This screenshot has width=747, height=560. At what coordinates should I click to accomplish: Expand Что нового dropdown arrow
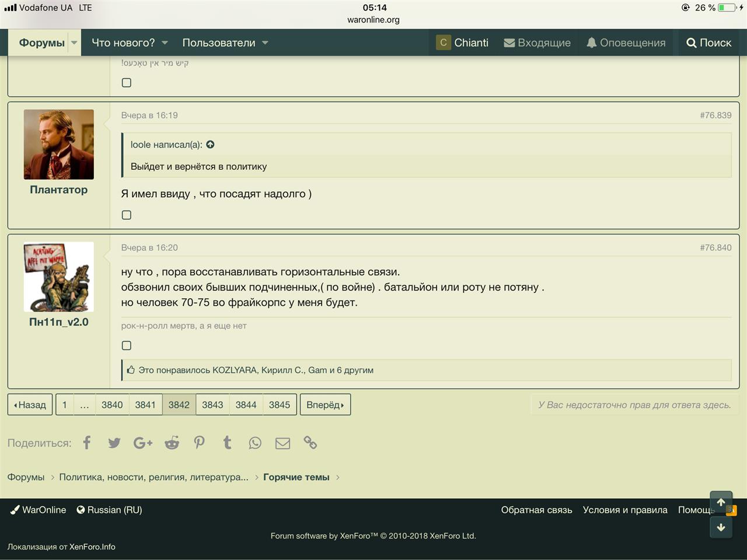(x=165, y=43)
